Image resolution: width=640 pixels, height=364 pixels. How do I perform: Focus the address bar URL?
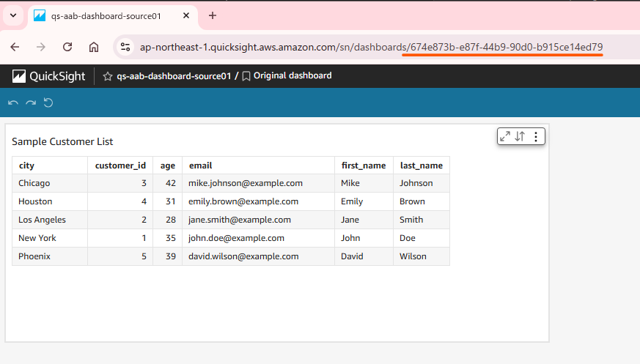(x=371, y=48)
